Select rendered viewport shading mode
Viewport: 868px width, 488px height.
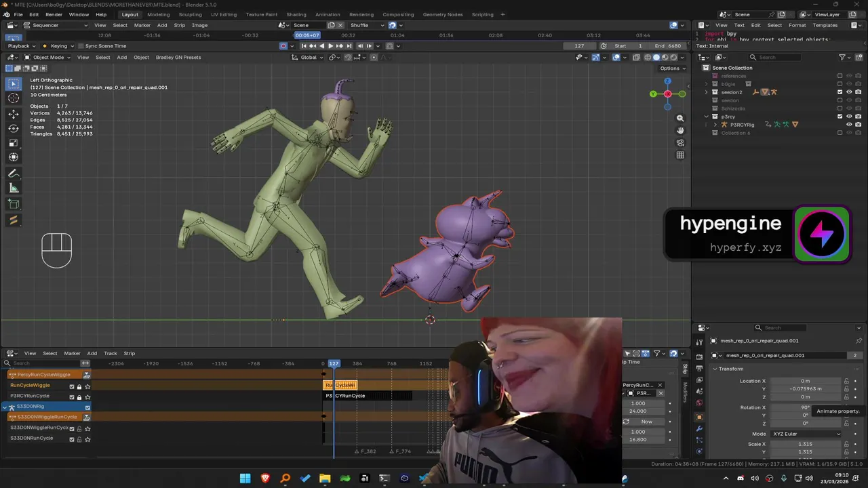[673, 58]
